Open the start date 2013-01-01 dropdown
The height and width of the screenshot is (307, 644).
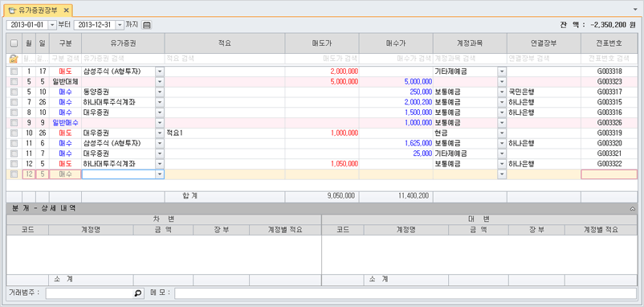click(52, 25)
